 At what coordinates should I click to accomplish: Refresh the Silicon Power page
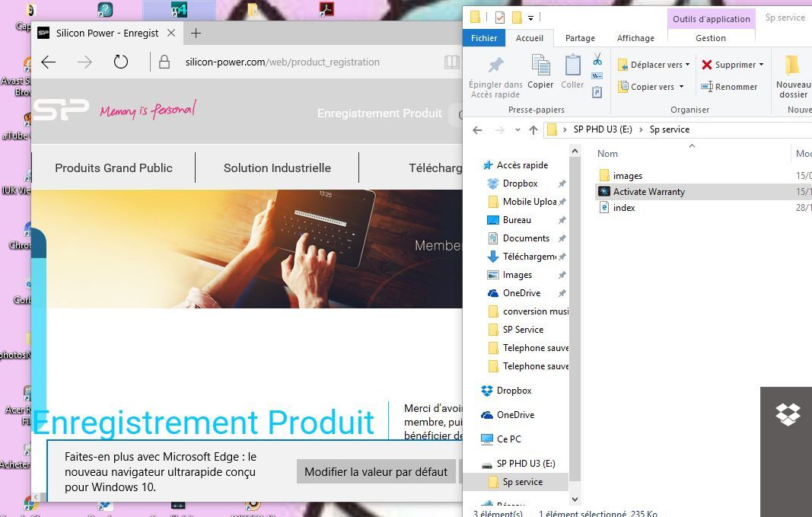click(121, 62)
